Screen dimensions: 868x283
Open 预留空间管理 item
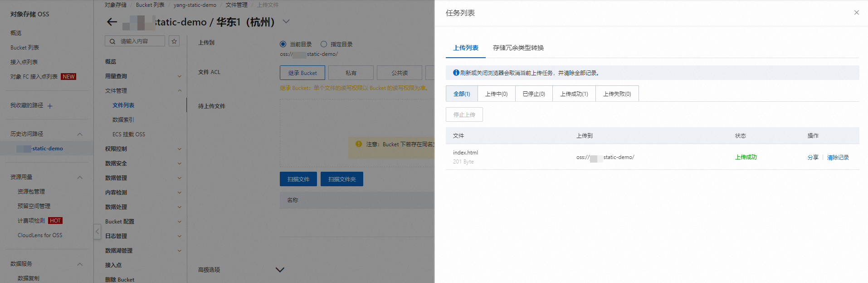pos(34,206)
